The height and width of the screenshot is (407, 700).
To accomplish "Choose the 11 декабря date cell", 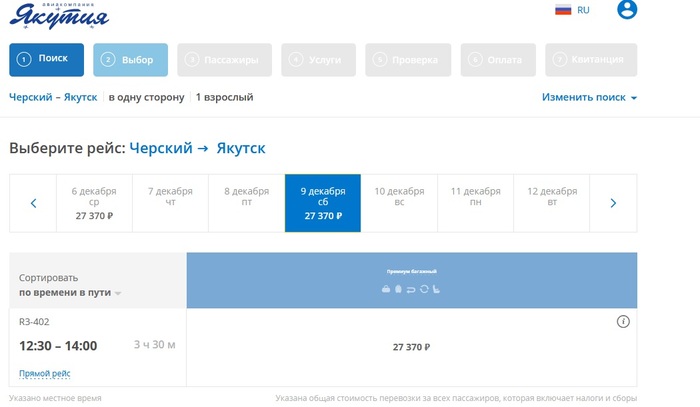I will coord(475,204).
